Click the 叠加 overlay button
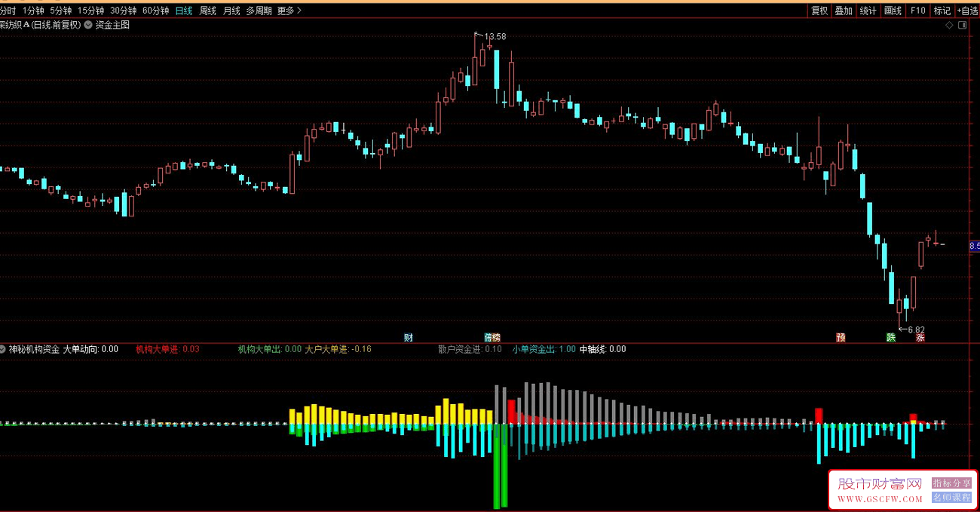Screen dimensions: 980x512 click(x=844, y=11)
